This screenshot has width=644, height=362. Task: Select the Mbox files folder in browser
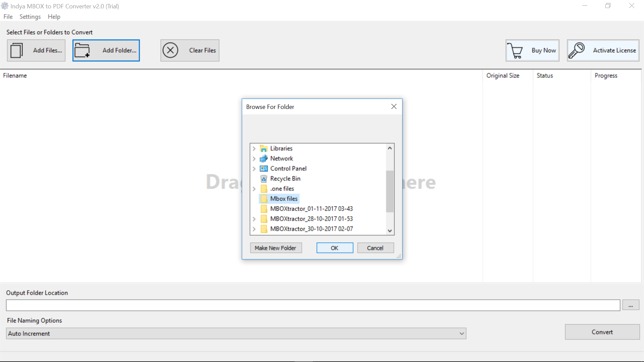283,198
